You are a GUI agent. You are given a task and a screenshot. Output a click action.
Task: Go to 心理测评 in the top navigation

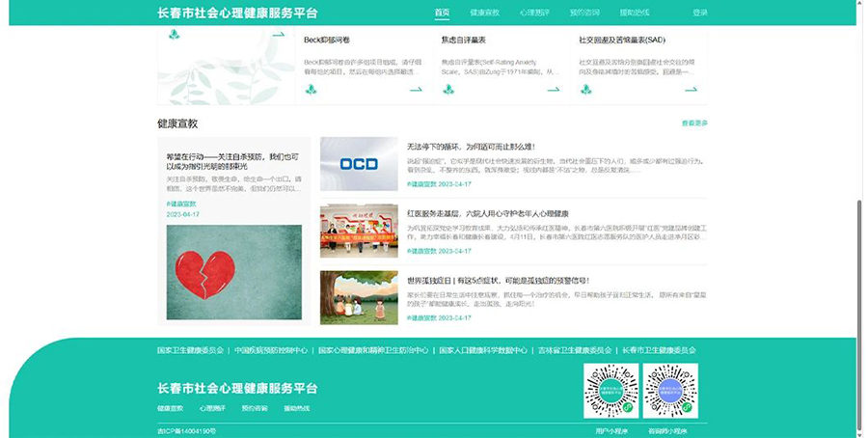click(x=533, y=13)
